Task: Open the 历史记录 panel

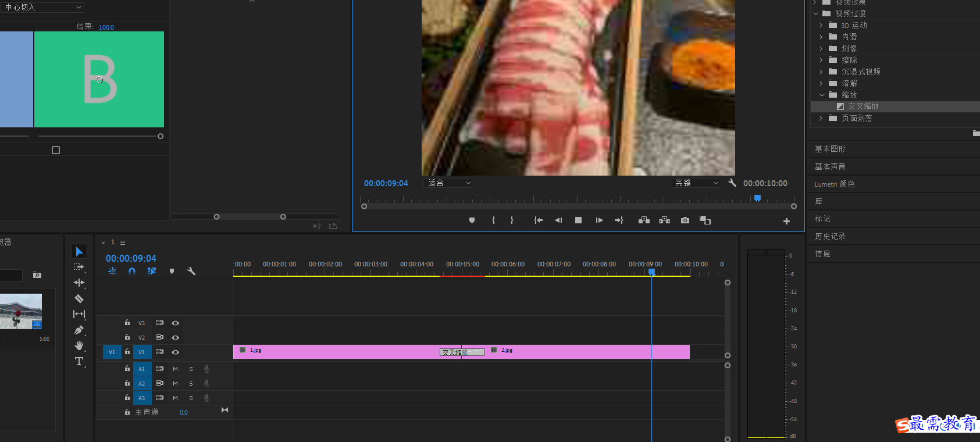Action: pos(830,236)
